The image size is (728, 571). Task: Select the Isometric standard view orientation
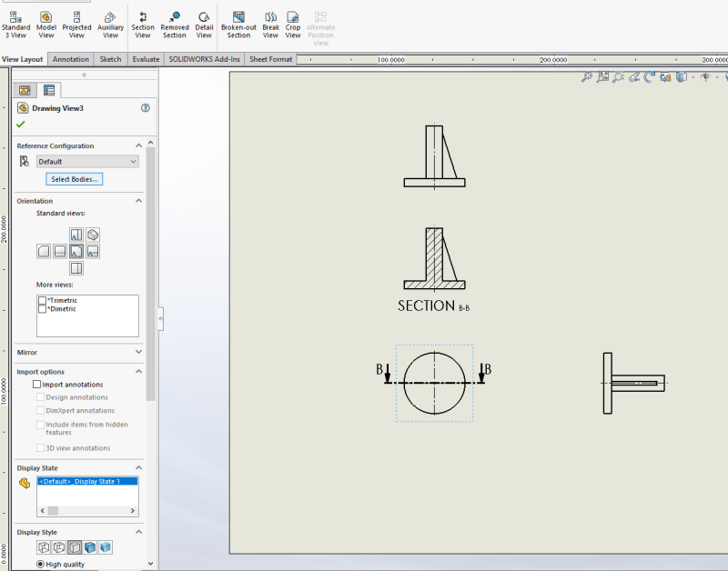pos(93,235)
